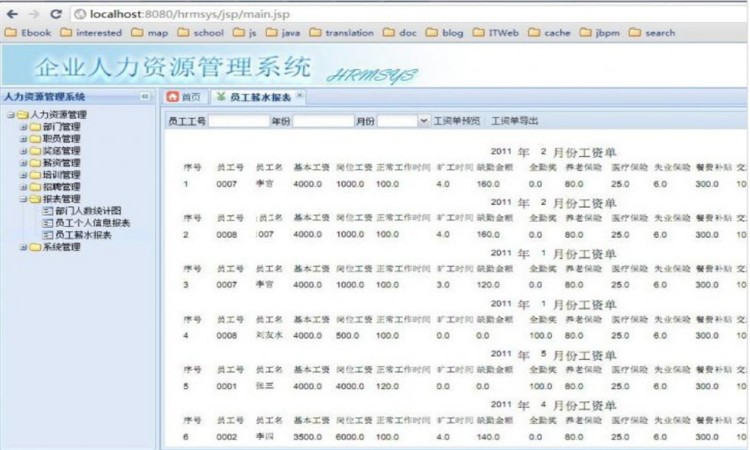Open the search bookmark folder
This screenshot has width=750, height=450.
652,33
